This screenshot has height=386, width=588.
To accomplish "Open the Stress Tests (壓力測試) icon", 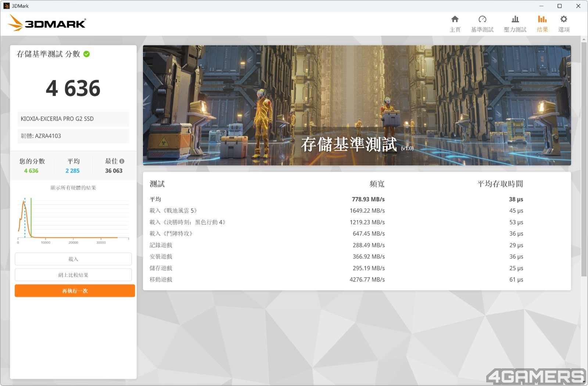I will pyautogui.click(x=515, y=20).
